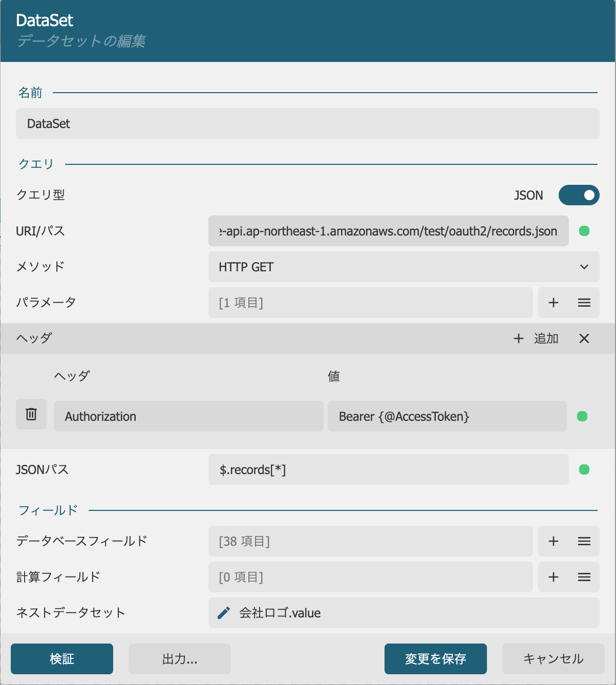Click the クエリ section heading
This screenshot has height=685, width=616.
click(36, 164)
